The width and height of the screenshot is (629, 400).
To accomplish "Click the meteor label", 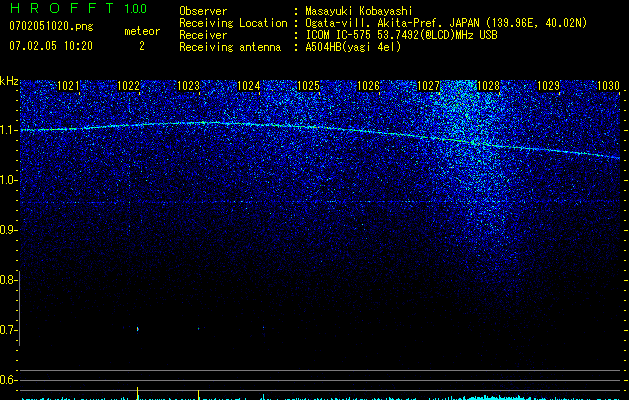I will 142,31.
